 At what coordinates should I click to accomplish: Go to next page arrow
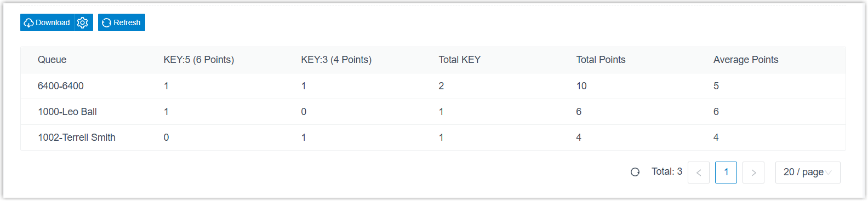click(x=753, y=173)
